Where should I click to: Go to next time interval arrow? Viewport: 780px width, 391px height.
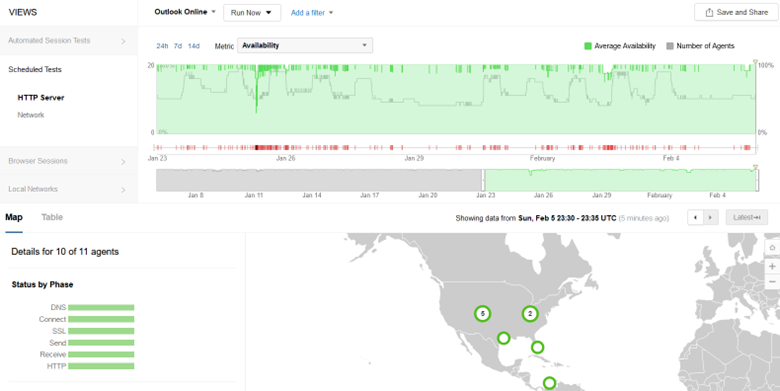click(x=710, y=217)
